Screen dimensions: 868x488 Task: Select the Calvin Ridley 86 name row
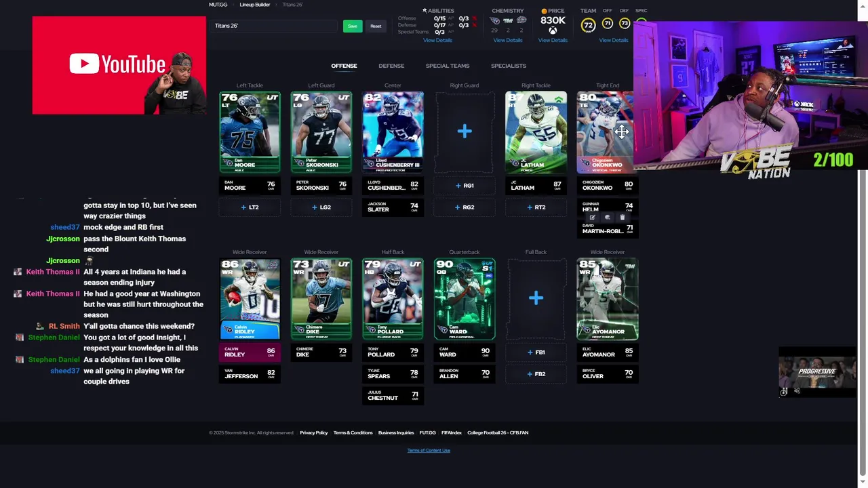(250, 352)
